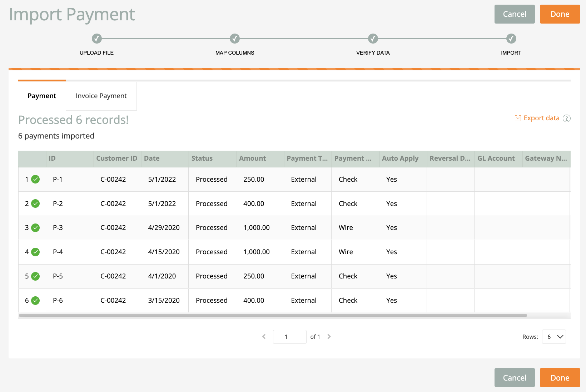586x392 pixels.
Task: Click the 4/1/2020 date cell
Action: (x=165, y=276)
